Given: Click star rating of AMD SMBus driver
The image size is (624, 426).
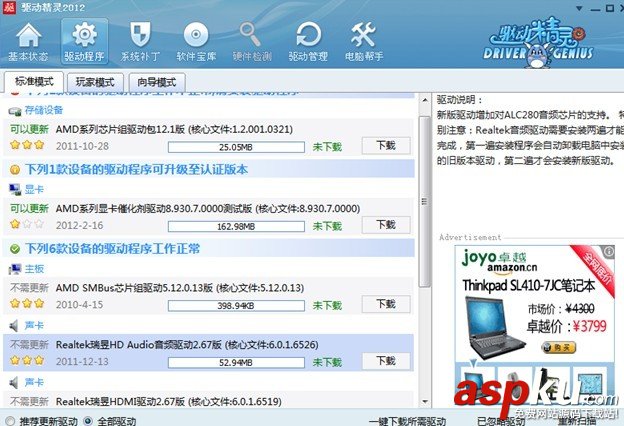Looking at the screenshot, I should [x=27, y=303].
